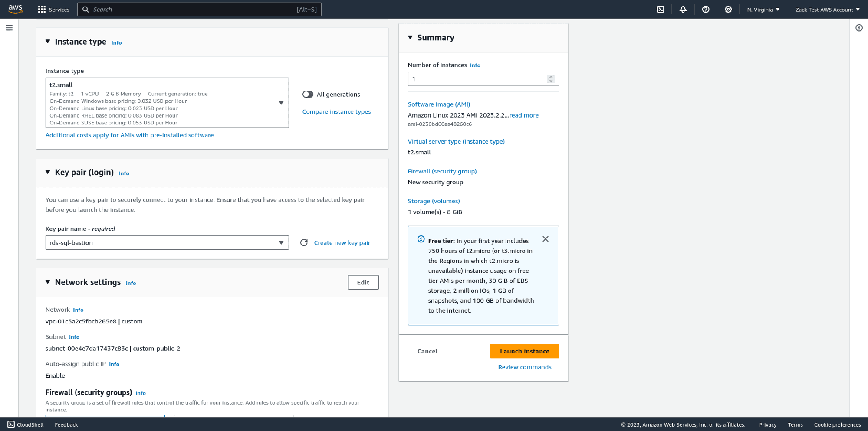Viewport: 868px width, 431px height.
Task: Dismiss the Free tier info box
Action: (545, 239)
